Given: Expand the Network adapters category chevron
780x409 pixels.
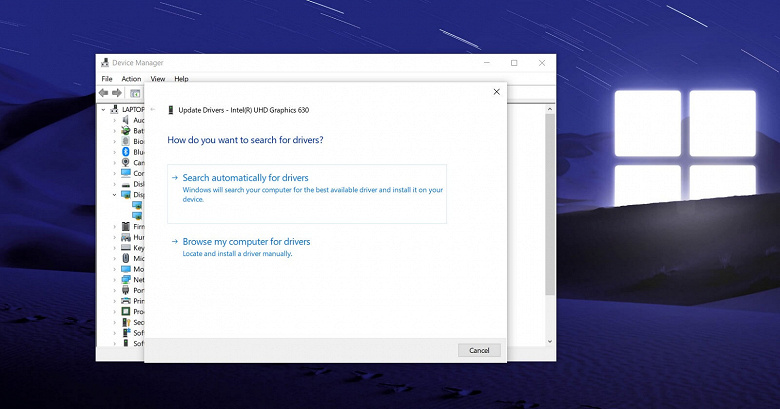Looking at the screenshot, I should click(x=114, y=280).
